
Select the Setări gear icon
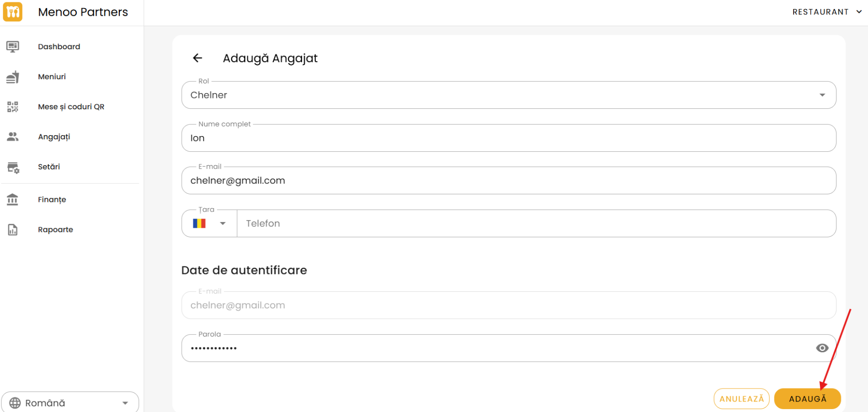13,168
